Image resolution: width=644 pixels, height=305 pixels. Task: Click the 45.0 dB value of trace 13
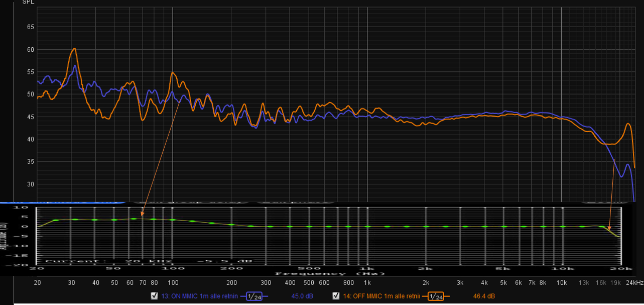click(302, 296)
